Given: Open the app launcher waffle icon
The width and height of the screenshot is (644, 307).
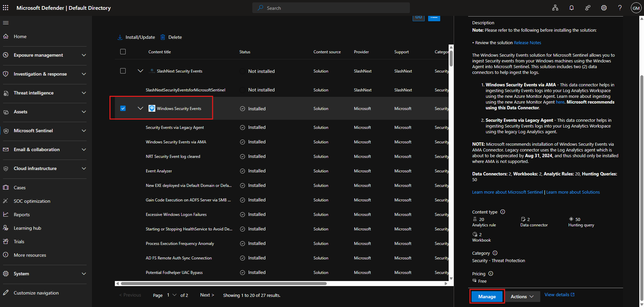Looking at the screenshot, I should 6,8.
